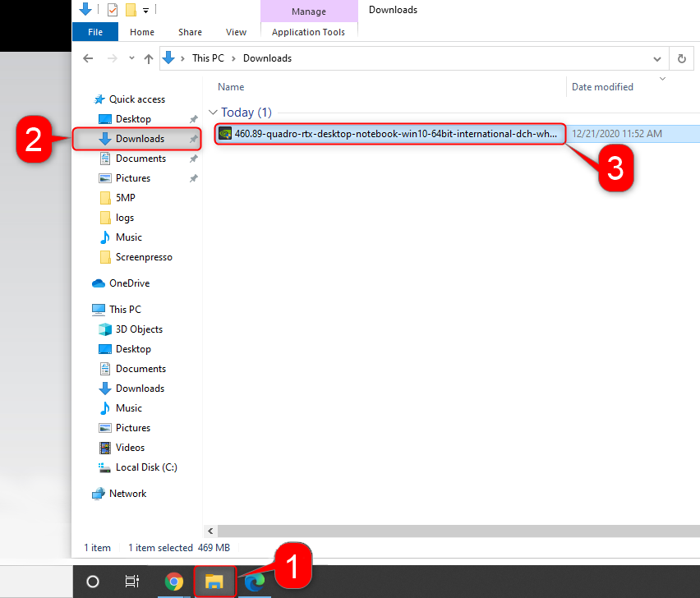This screenshot has width=700, height=598.
Task: Sort by Date modified column header
Action: pos(602,87)
